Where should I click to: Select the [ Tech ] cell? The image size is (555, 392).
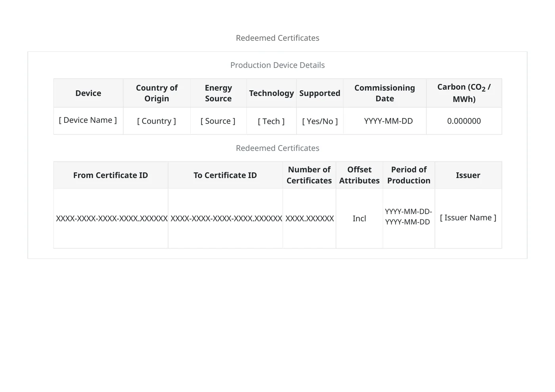[x=272, y=121]
